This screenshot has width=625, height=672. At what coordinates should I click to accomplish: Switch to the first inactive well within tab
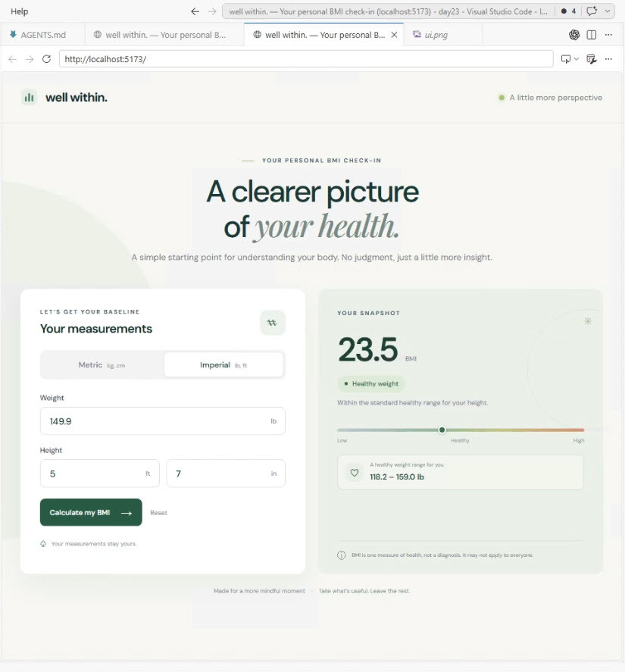click(164, 35)
